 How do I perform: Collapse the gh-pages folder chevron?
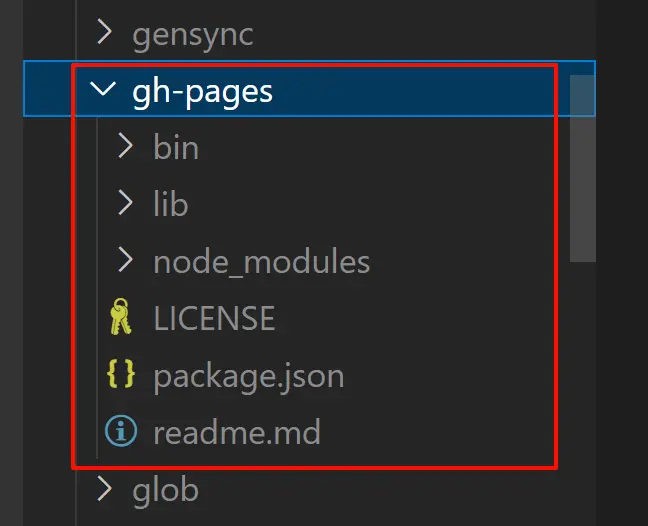(x=103, y=89)
